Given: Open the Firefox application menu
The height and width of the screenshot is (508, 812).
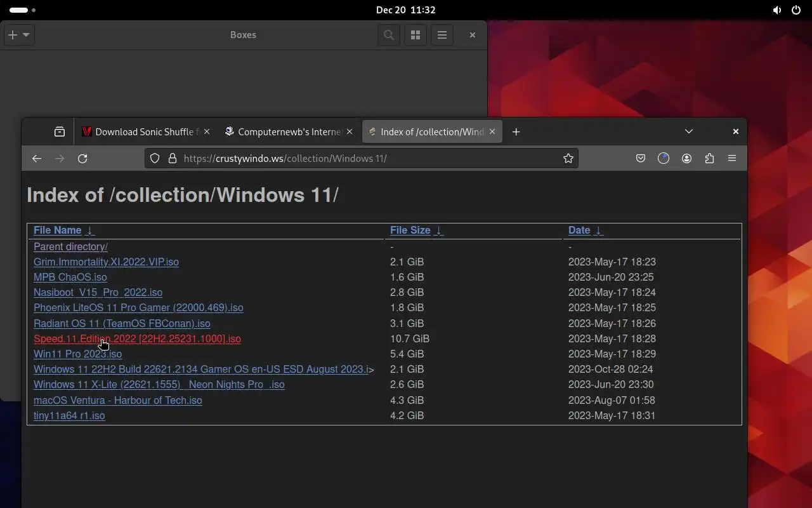Looking at the screenshot, I should coord(732,158).
